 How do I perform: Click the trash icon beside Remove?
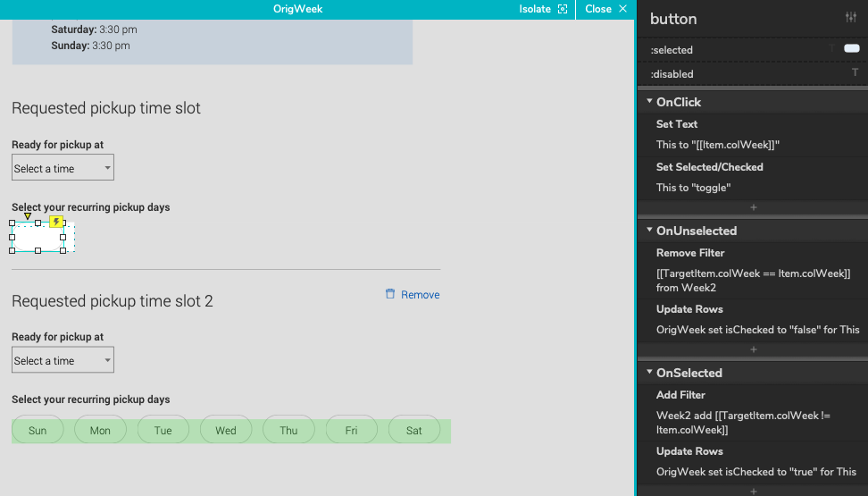(x=390, y=294)
